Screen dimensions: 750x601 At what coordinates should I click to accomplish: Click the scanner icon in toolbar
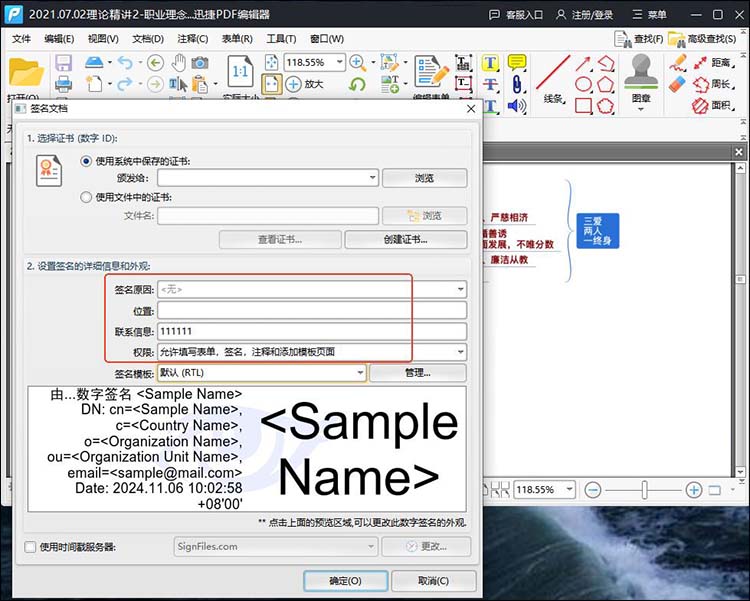(x=95, y=63)
